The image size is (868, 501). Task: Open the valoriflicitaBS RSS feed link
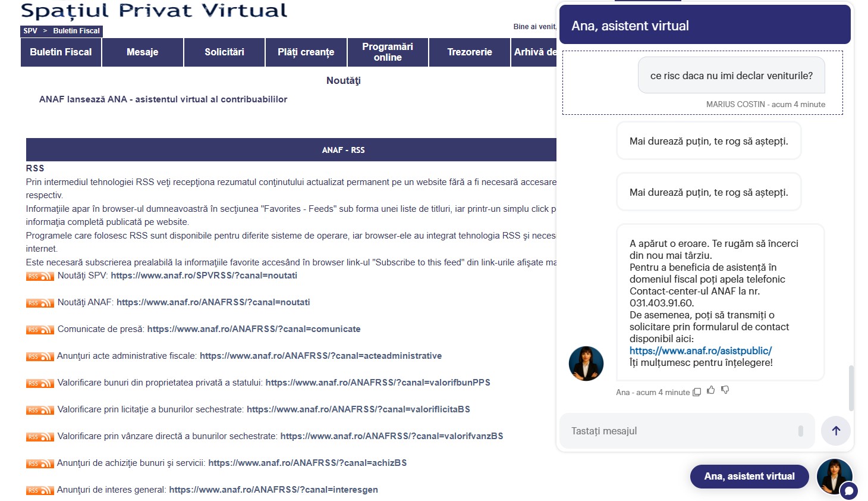pyautogui.click(x=358, y=409)
